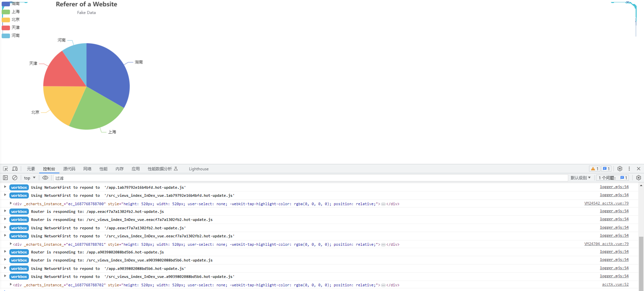The width and height of the screenshot is (644, 291).
Task: Switch to the 内存 tab
Action: tap(119, 169)
